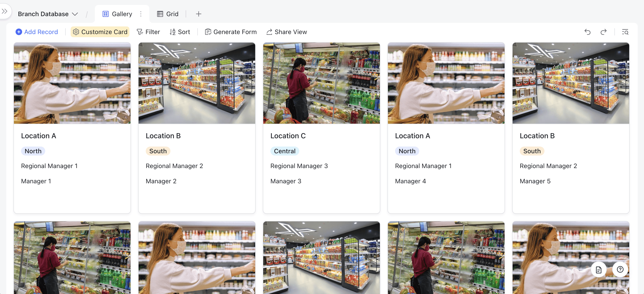Screen dimensions: 644x294
Task: Open Customize Card settings
Action: tap(100, 32)
